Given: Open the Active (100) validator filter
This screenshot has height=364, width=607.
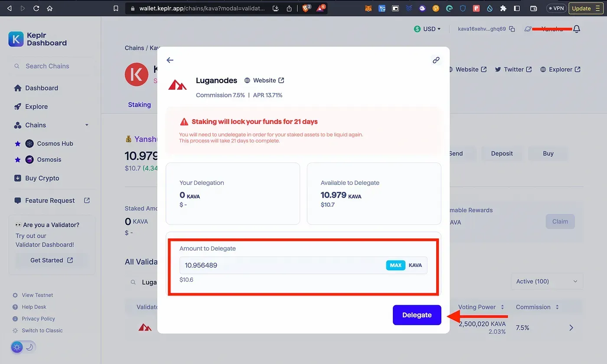Looking at the screenshot, I should [x=547, y=281].
